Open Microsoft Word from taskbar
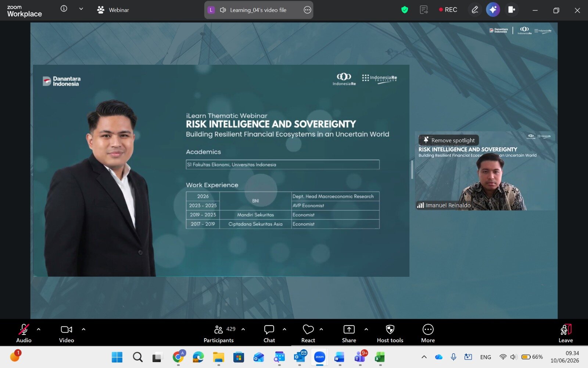Screen dimensions: 588x368 [340, 357]
